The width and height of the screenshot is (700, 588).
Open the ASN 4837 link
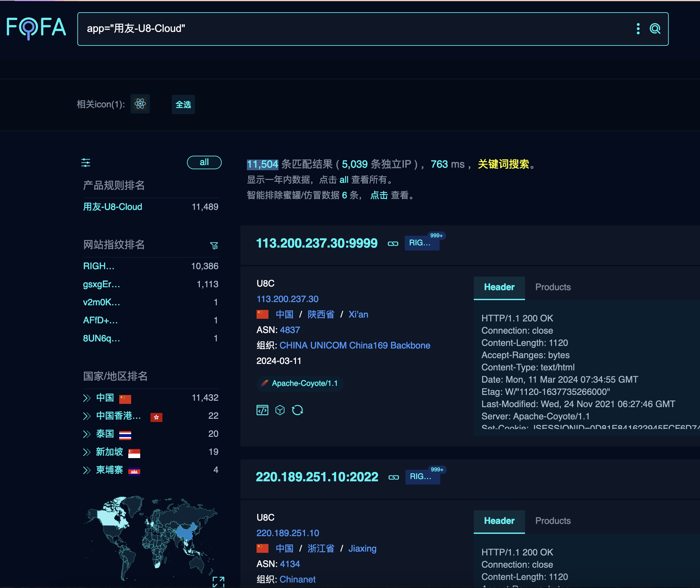[x=290, y=330]
